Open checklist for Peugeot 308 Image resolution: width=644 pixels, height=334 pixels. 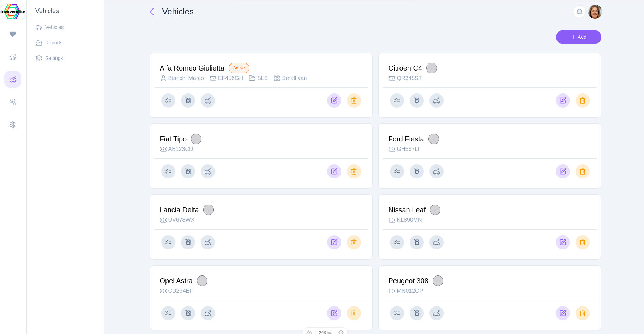coord(397,313)
